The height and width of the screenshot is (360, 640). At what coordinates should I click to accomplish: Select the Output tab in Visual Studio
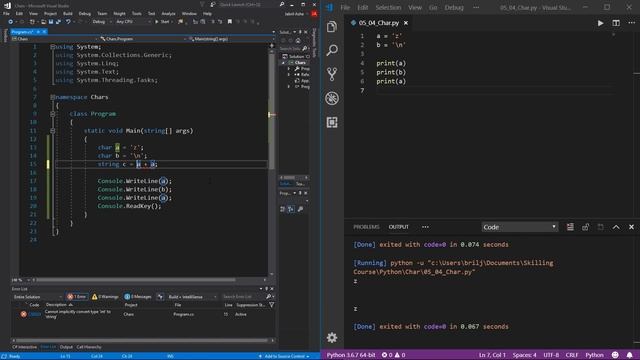66,347
